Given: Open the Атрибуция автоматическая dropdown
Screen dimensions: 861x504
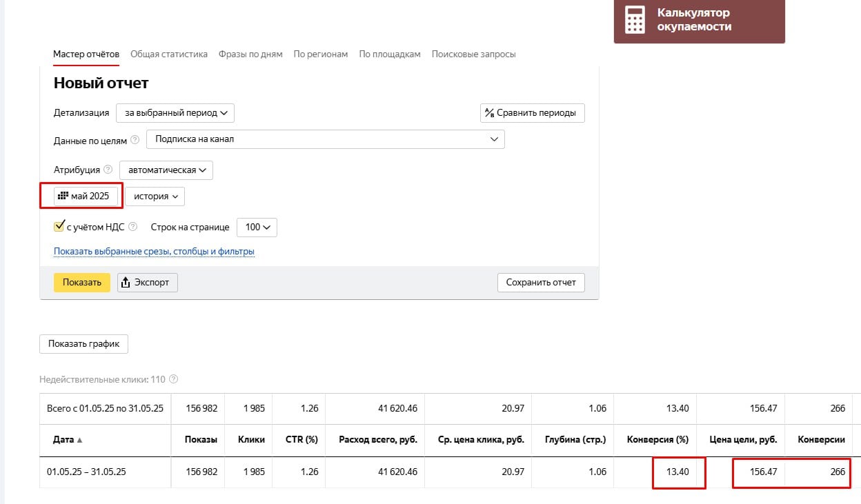Looking at the screenshot, I should click(x=166, y=170).
